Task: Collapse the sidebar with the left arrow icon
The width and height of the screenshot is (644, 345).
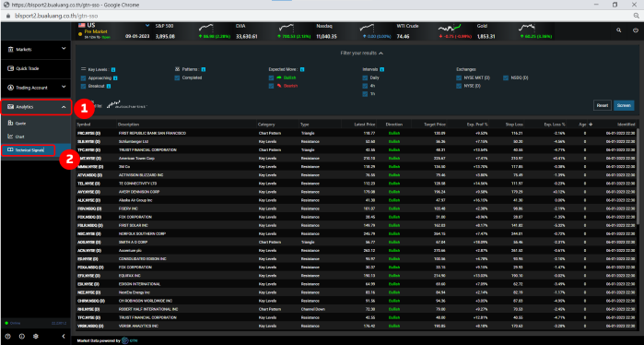Action: coord(64,336)
